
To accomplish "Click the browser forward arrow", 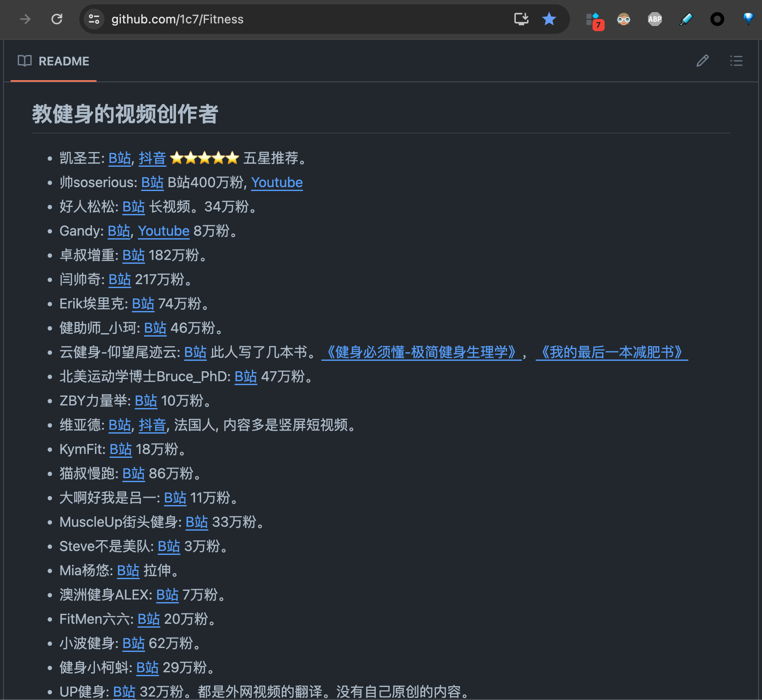I will tap(26, 19).
